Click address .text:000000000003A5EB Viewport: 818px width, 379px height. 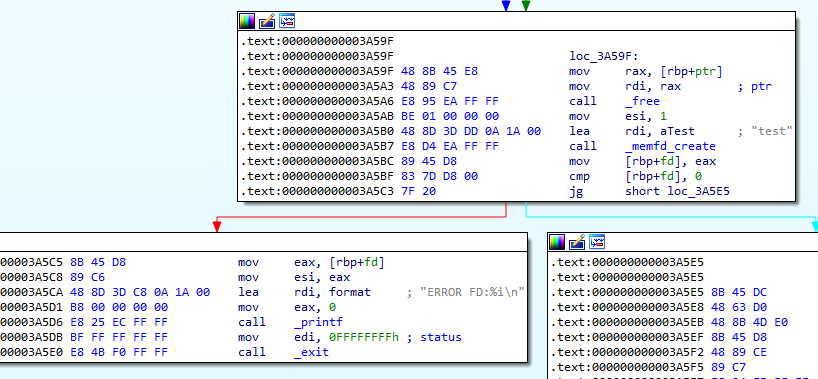[628, 322]
